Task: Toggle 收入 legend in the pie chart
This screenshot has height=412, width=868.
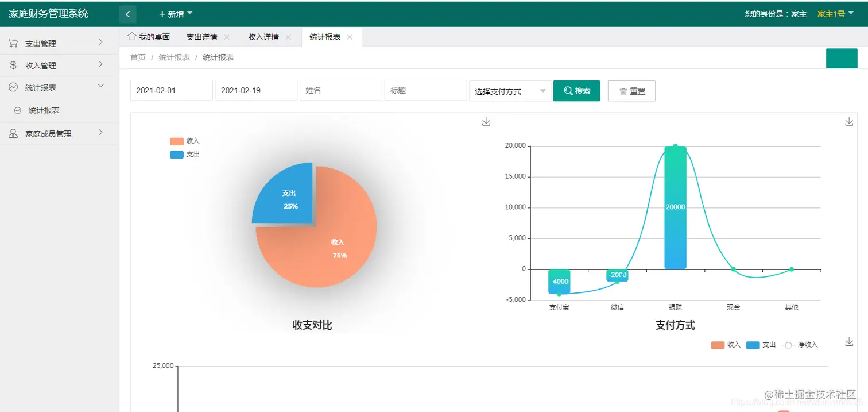Action: [x=185, y=141]
